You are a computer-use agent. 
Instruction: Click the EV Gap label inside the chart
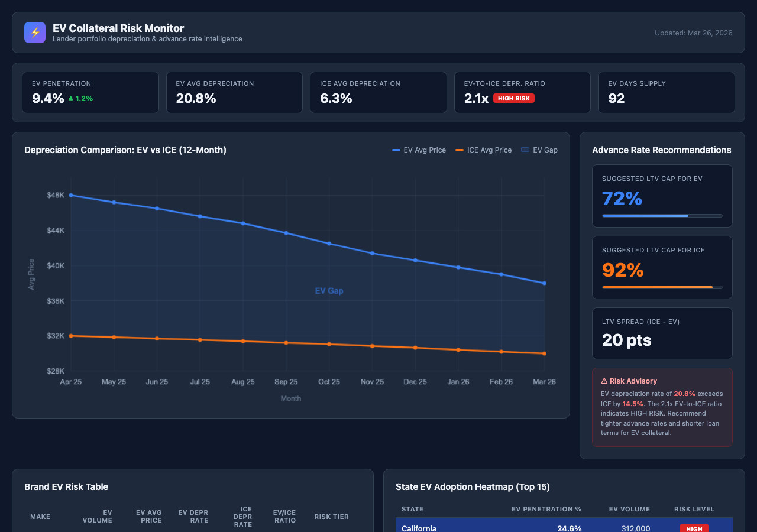(x=328, y=291)
